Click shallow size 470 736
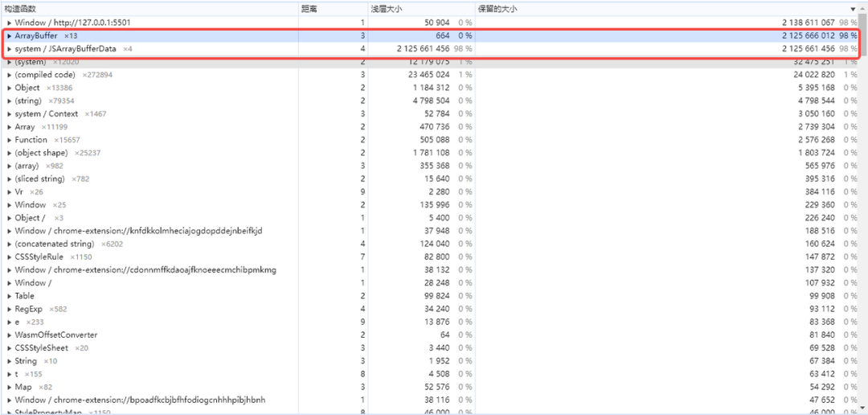Viewport: 868px width, 415px height. pyautogui.click(x=435, y=127)
